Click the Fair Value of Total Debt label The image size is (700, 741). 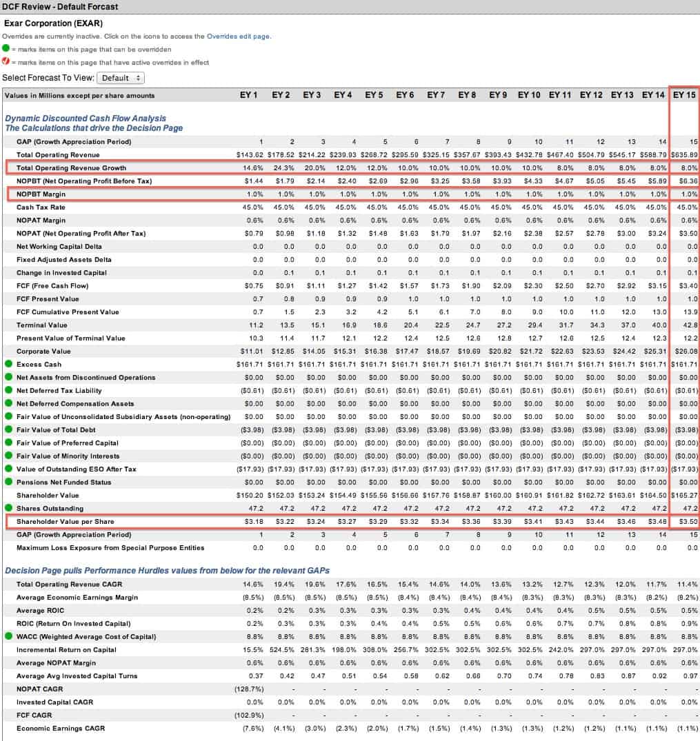point(56,430)
